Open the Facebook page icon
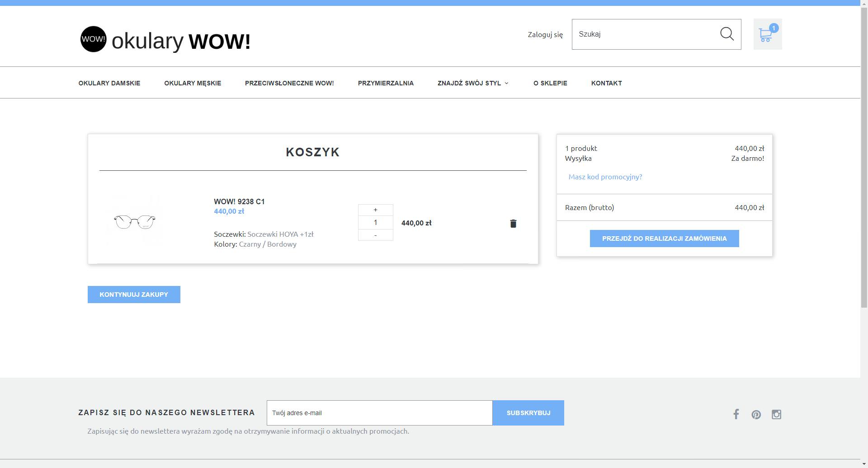868x468 pixels. tap(736, 414)
